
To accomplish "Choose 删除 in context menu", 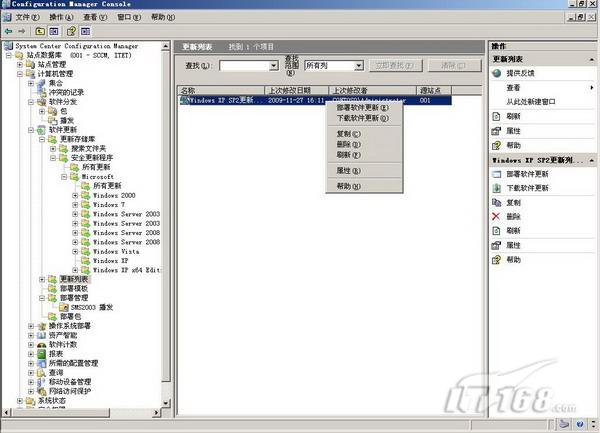I will pyautogui.click(x=364, y=144).
